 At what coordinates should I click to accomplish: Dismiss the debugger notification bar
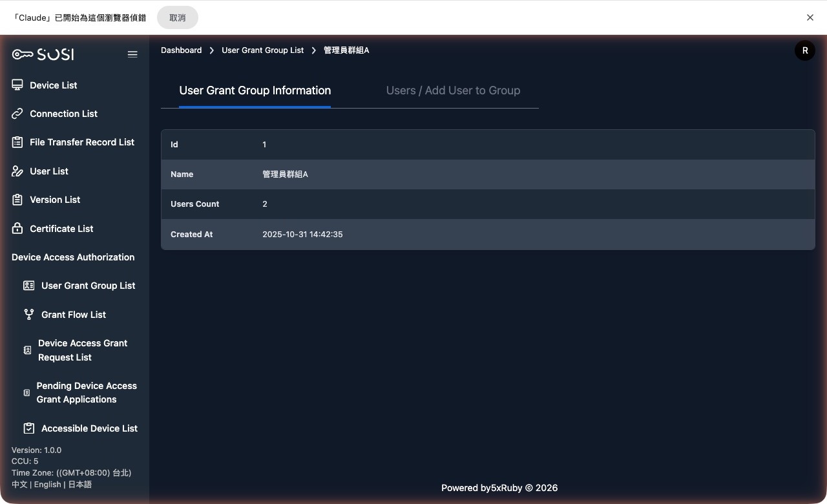[x=810, y=17]
